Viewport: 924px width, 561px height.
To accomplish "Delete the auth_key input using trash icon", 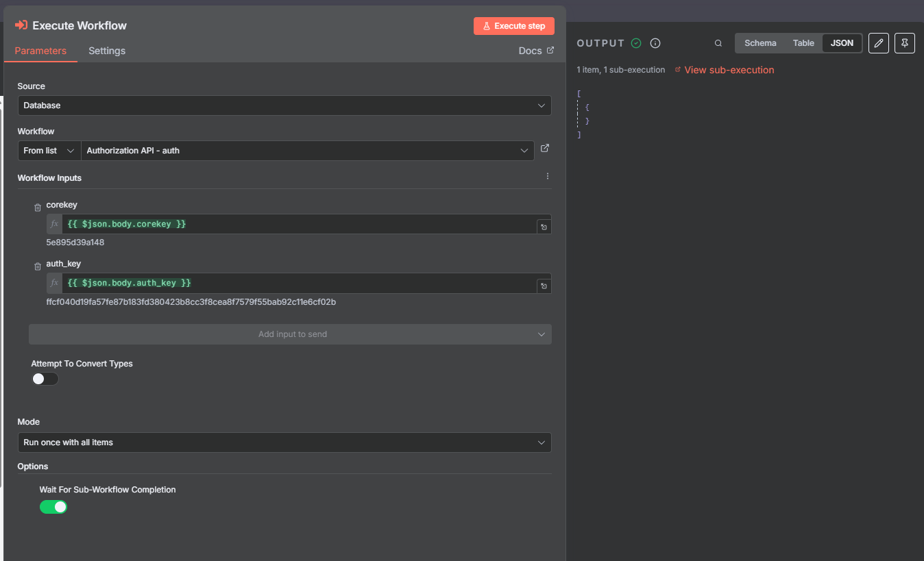I will [x=37, y=266].
